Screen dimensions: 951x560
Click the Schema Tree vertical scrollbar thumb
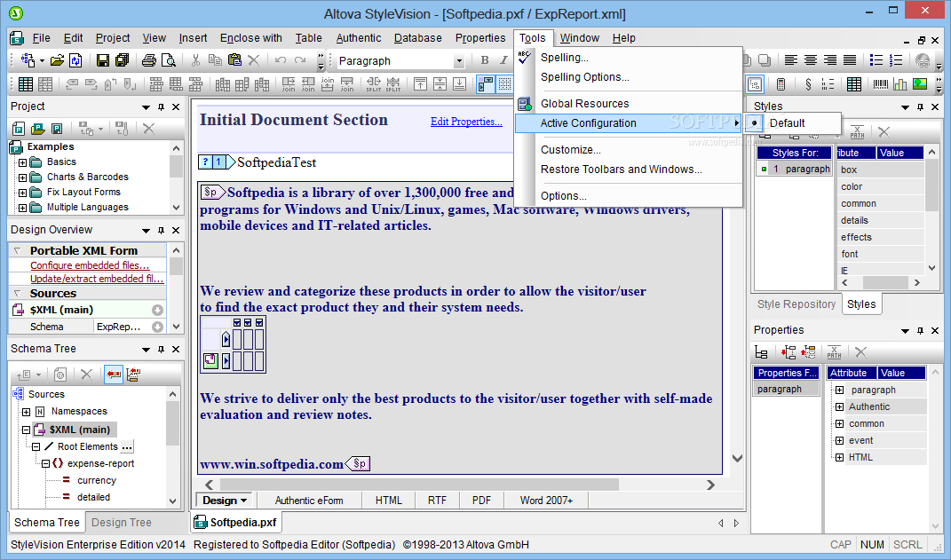[x=173, y=423]
